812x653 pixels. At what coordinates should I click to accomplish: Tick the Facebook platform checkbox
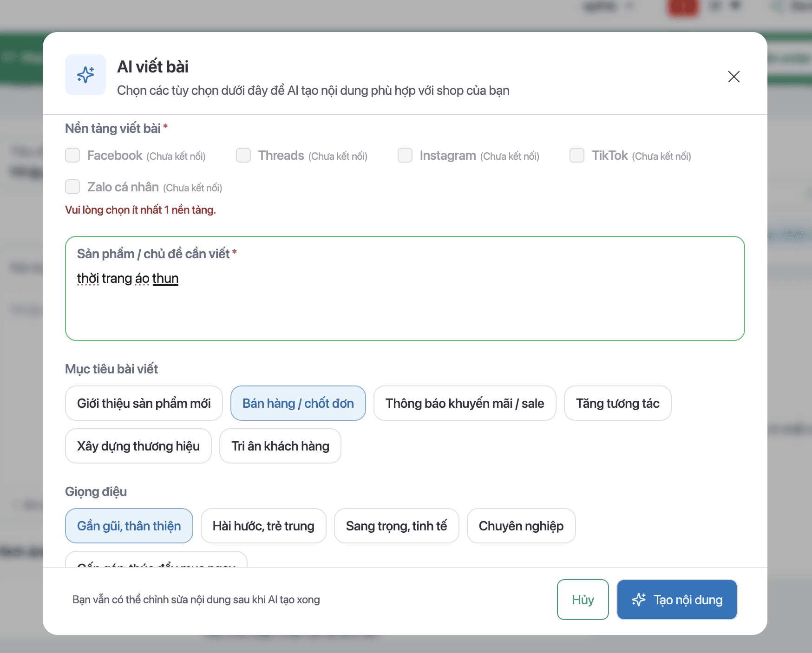[72, 155]
